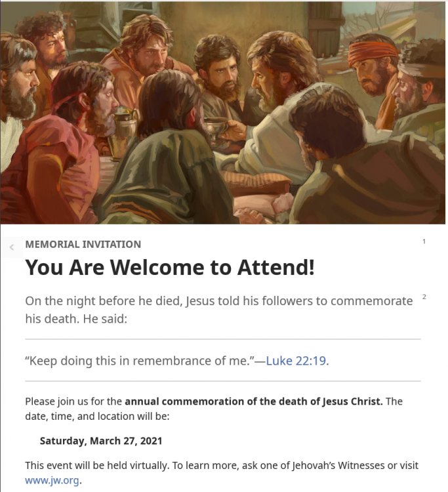Image resolution: width=448 pixels, height=492 pixels.
Task: Click the 'On the night before he died' paragraph
Action: point(218,302)
